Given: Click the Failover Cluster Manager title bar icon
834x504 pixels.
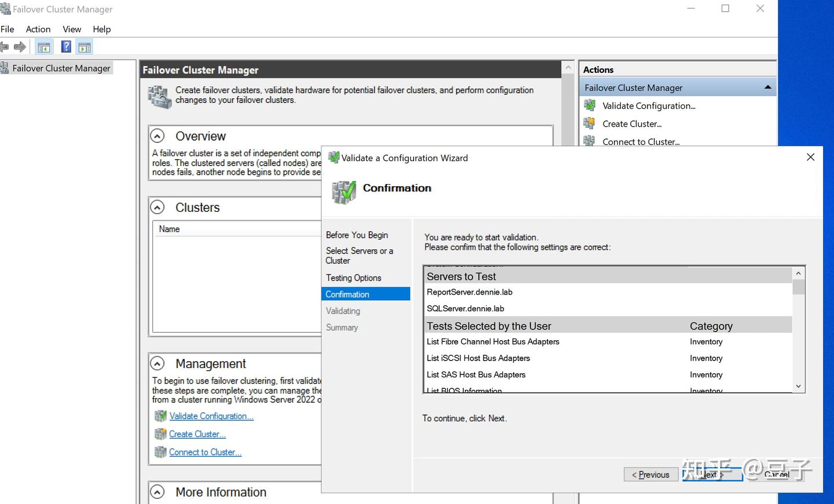Looking at the screenshot, I should click(x=6, y=9).
